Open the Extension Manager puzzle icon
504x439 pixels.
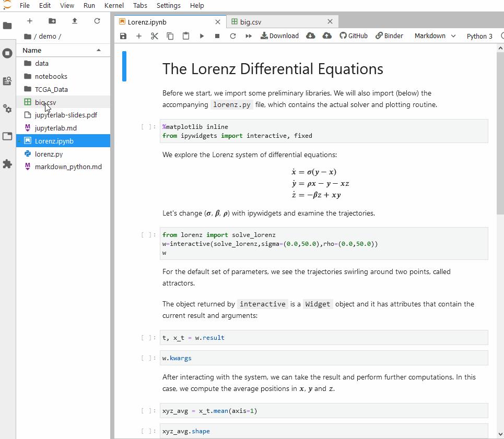pos(7,164)
